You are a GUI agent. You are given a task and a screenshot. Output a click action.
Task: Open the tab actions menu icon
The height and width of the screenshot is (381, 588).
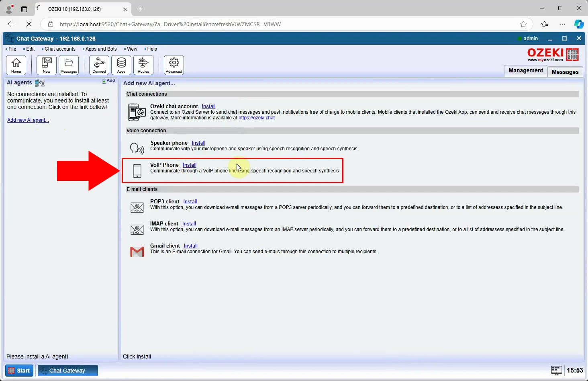pyautogui.click(x=24, y=9)
